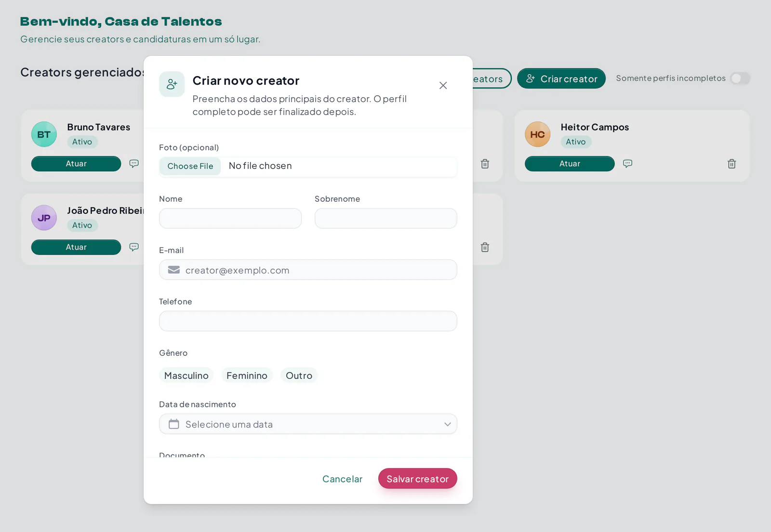
Task: Click the Criar creator button in the header
Action: pos(561,78)
